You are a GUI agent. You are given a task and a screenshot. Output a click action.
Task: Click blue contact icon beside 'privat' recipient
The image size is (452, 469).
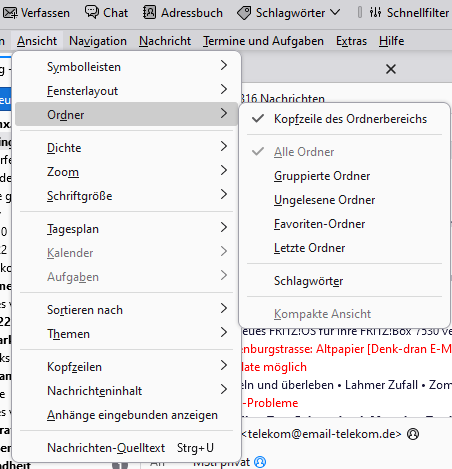tap(260, 462)
